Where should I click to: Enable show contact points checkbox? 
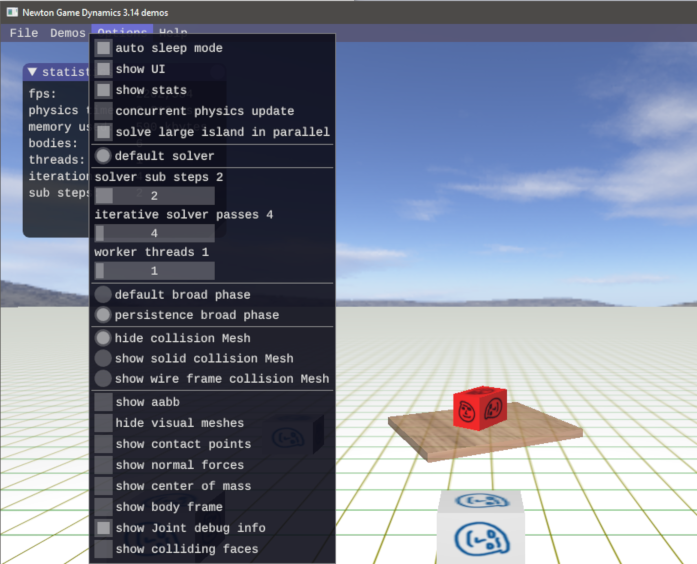[104, 444]
